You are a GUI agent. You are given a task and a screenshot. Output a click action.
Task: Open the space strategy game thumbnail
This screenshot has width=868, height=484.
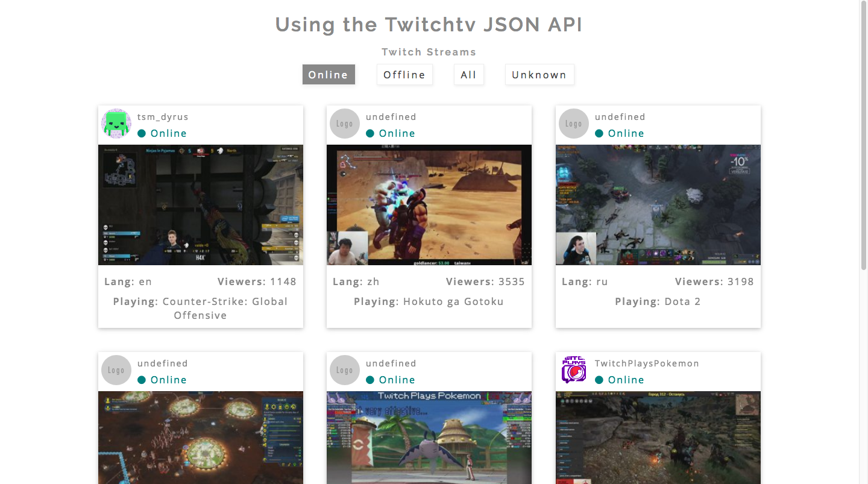tap(201, 438)
